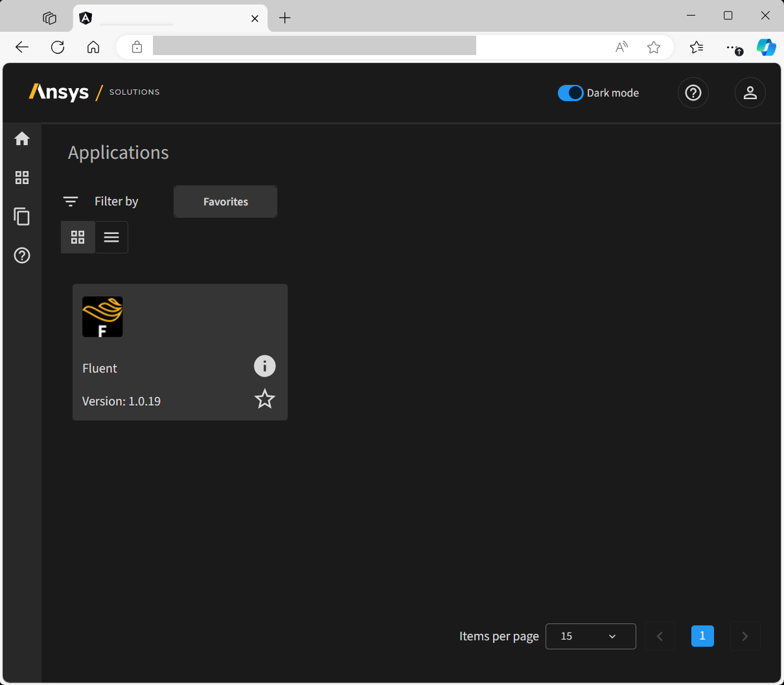Switch to grid view layout
The height and width of the screenshot is (685, 784).
pos(78,237)
